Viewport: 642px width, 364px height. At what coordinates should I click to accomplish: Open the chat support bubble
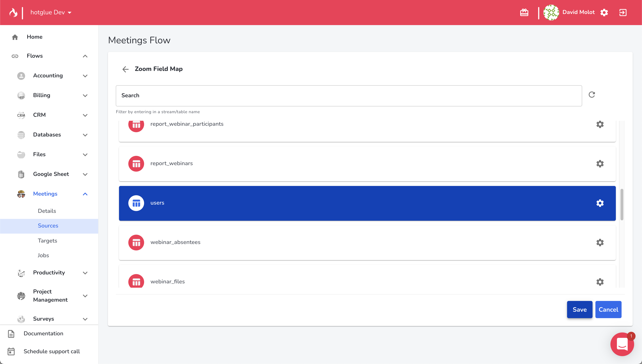[x=622, y=344]
